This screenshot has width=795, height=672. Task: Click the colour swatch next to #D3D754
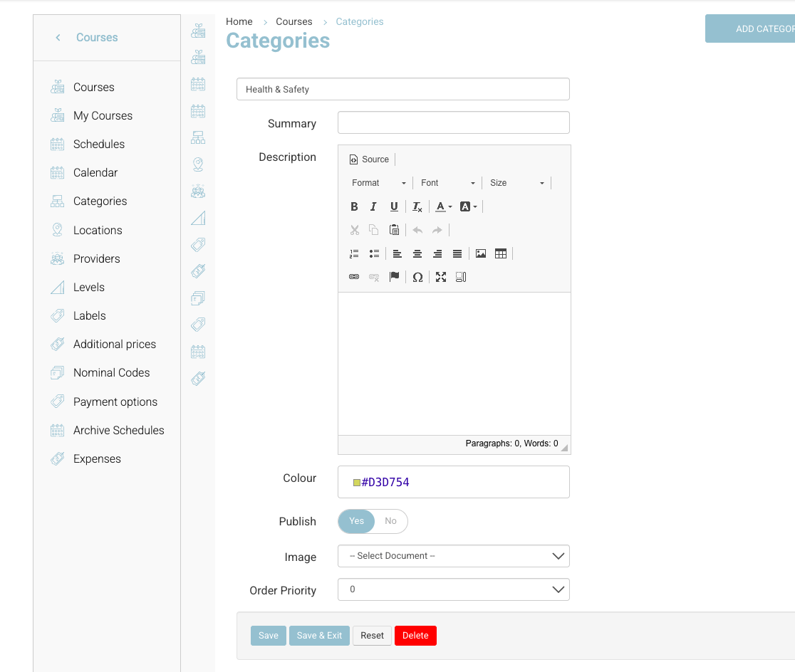[x=357, y=483]
